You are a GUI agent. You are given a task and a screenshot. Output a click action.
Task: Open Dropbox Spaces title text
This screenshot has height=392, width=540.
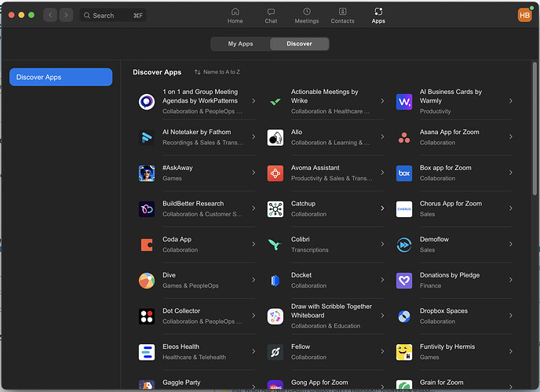click(x=443, y=310)
